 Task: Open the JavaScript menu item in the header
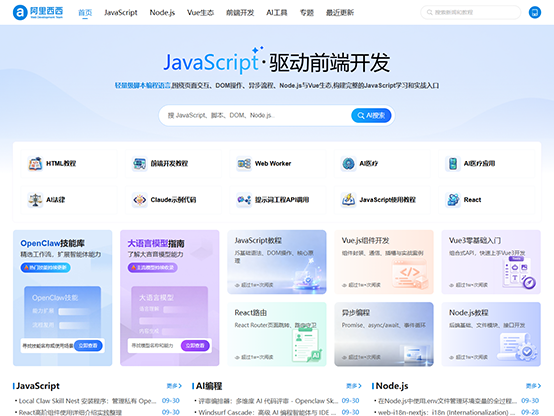click(120, 12)
